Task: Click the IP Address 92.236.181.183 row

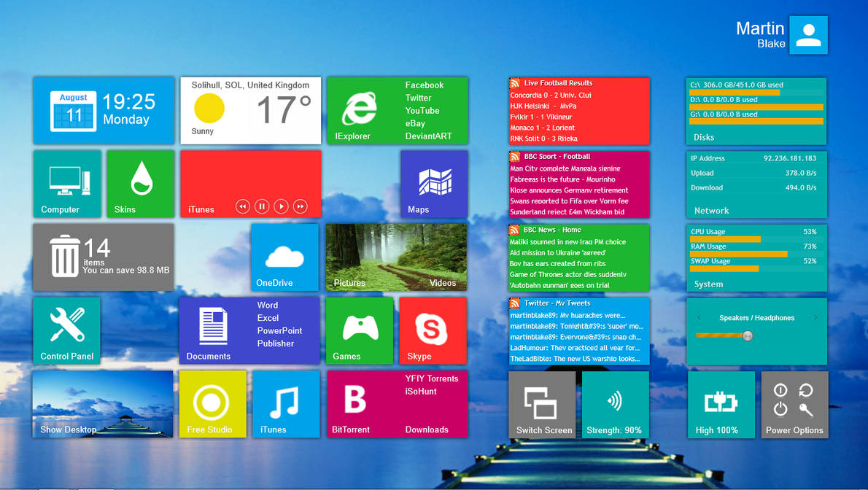Action: (x=753, y=158)
